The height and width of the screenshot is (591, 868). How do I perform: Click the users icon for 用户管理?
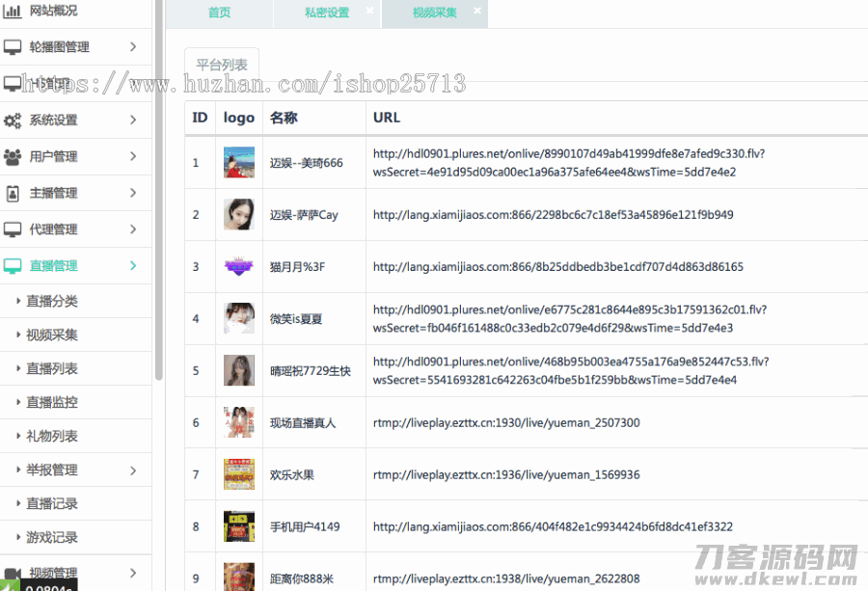pyautogui.click(x=13, y=156)
